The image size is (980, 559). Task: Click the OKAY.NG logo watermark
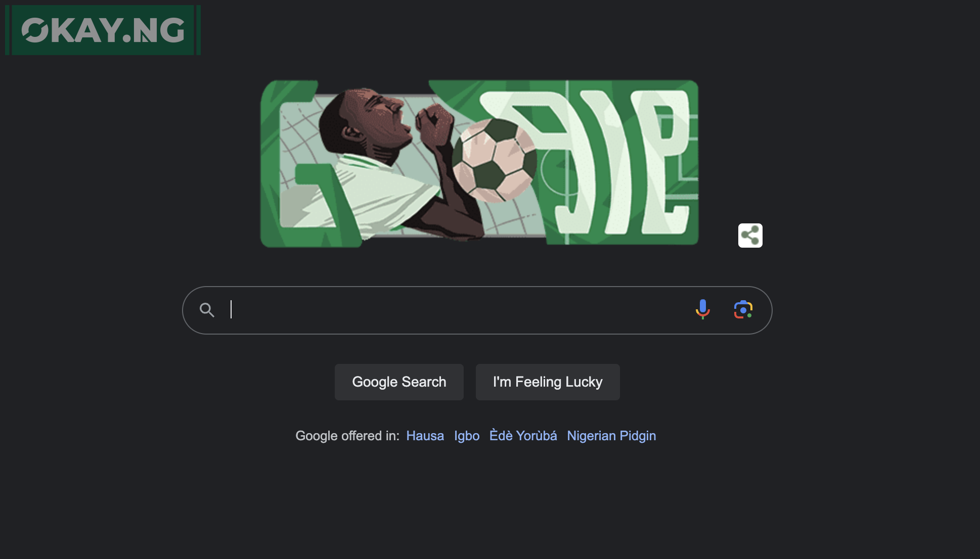tap(103, 30)
